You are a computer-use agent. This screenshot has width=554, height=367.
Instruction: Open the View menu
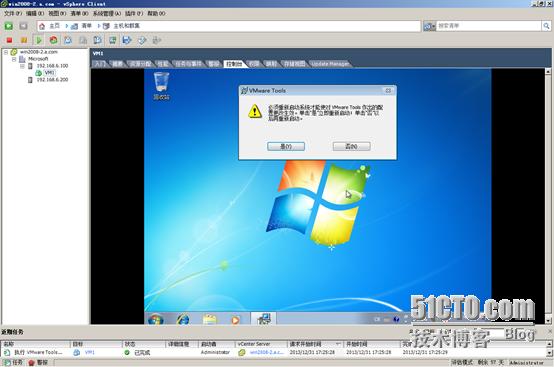(57, 13)
